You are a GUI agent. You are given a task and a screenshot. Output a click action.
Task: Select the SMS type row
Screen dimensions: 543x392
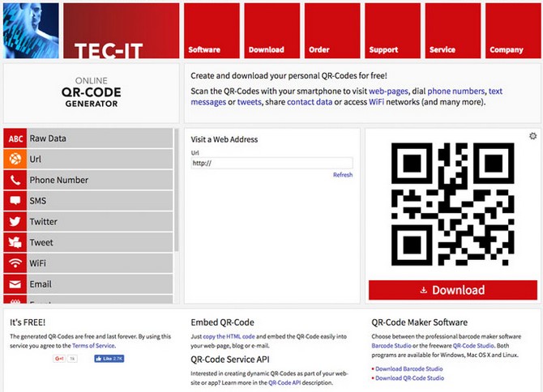[x=88, y=201]
